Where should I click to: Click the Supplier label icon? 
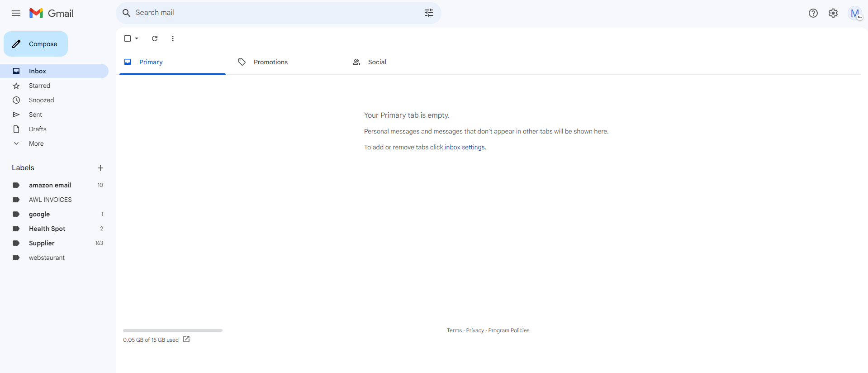(x=16, y=243)
